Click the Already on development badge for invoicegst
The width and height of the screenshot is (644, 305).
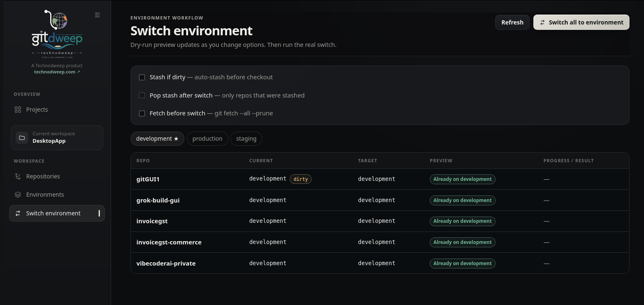pyautogui.click(x=462, y=221)
